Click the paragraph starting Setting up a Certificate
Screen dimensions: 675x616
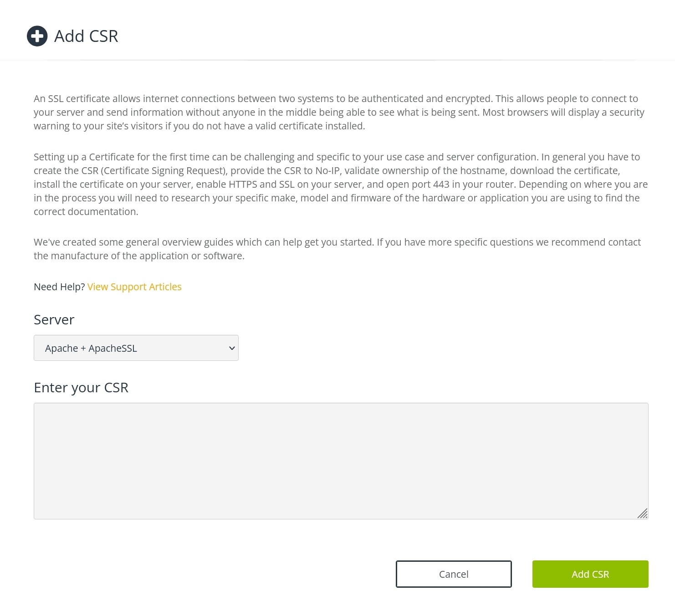pyautogui.click(x=341, y=184)
